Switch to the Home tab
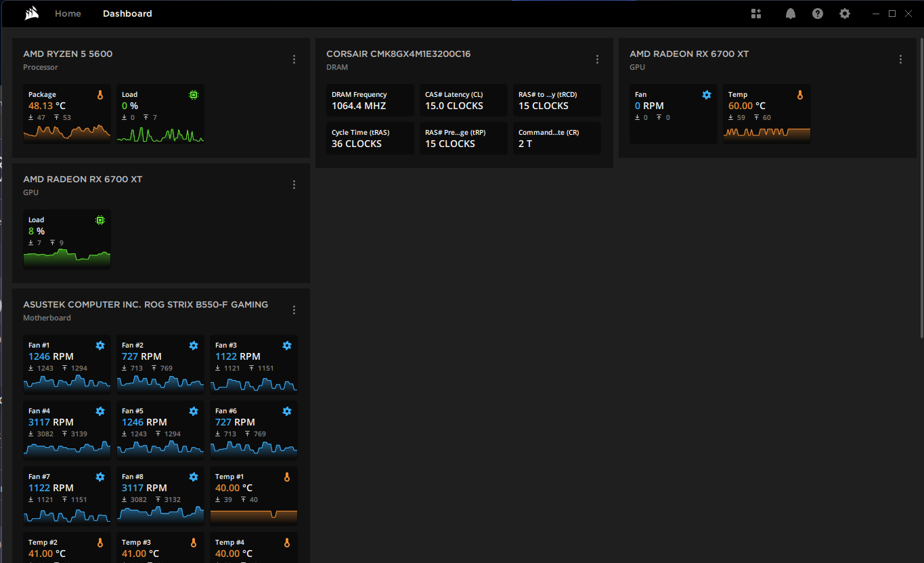924x563 pixels. click(68, 14)
